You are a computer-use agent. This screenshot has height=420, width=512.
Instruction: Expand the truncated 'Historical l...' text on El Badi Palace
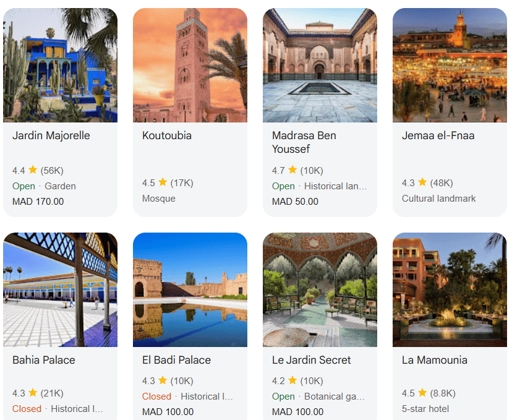206,396
